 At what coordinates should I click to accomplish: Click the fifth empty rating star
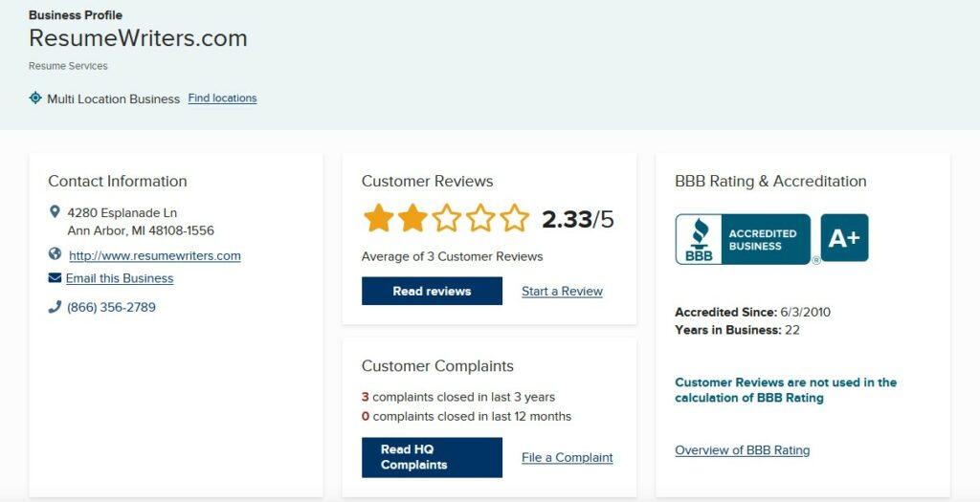(514, 219)
